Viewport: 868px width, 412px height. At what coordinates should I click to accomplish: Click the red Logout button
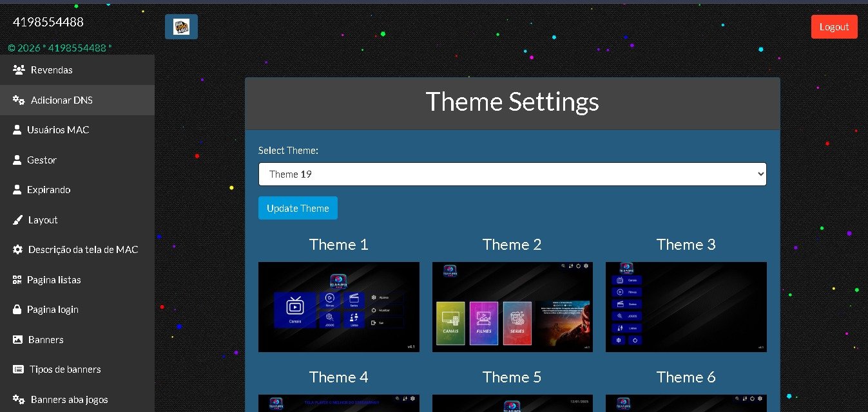tap(834, 27)
